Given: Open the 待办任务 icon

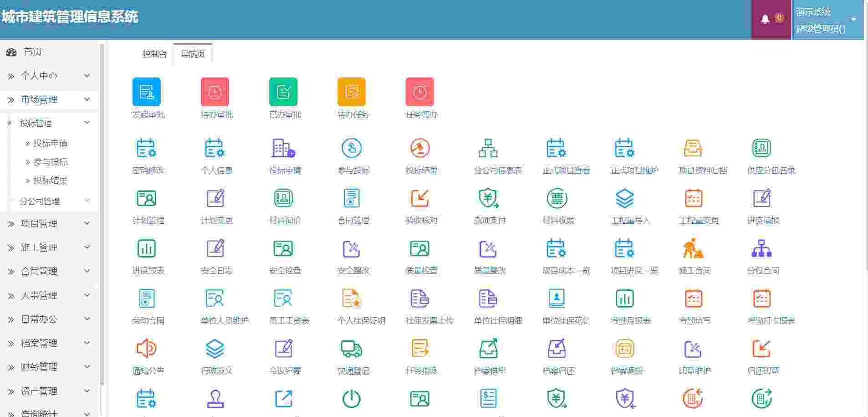Looking at the screenshot, I should pyautogui.click(x=351, y=92).
